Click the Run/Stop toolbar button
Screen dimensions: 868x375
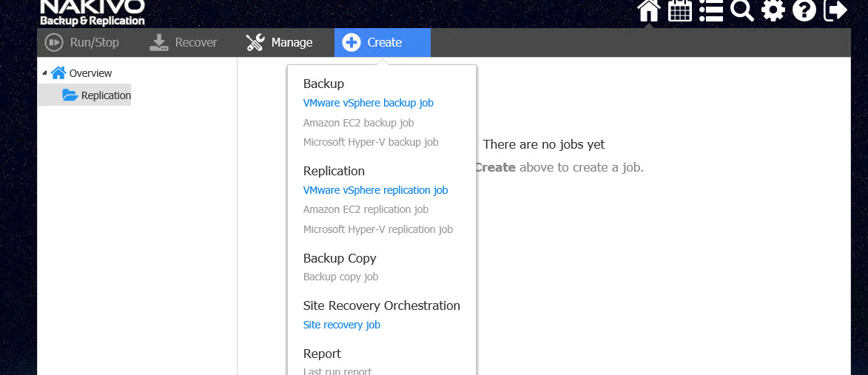81,43
